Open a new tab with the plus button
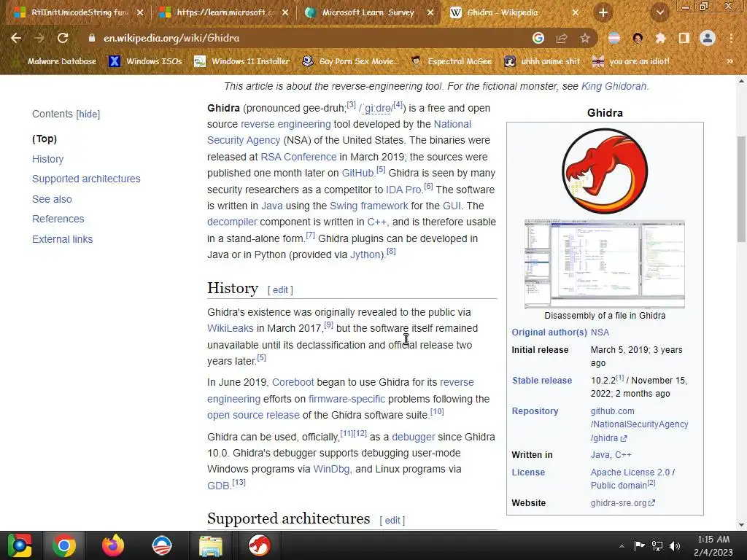 603,12
